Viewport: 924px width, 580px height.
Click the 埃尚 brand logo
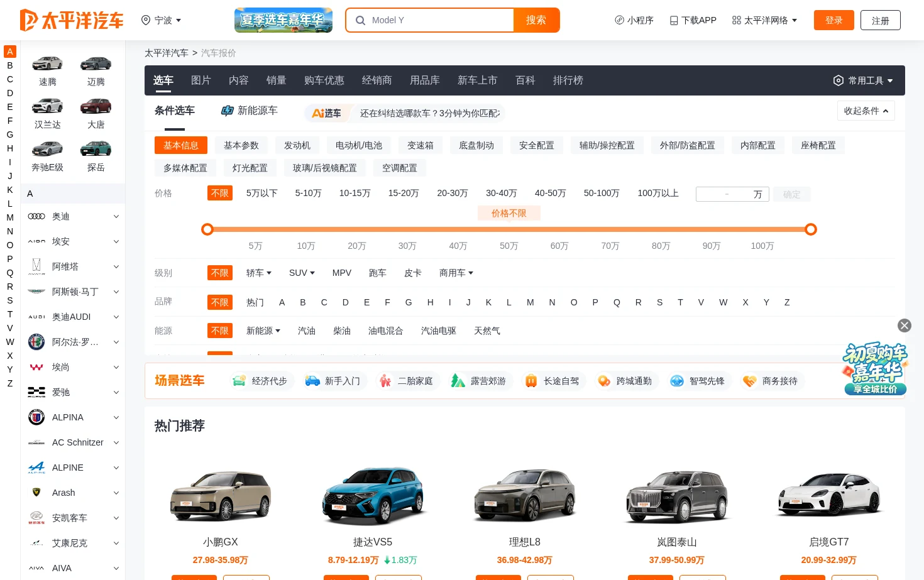click(x=36, y=367)
